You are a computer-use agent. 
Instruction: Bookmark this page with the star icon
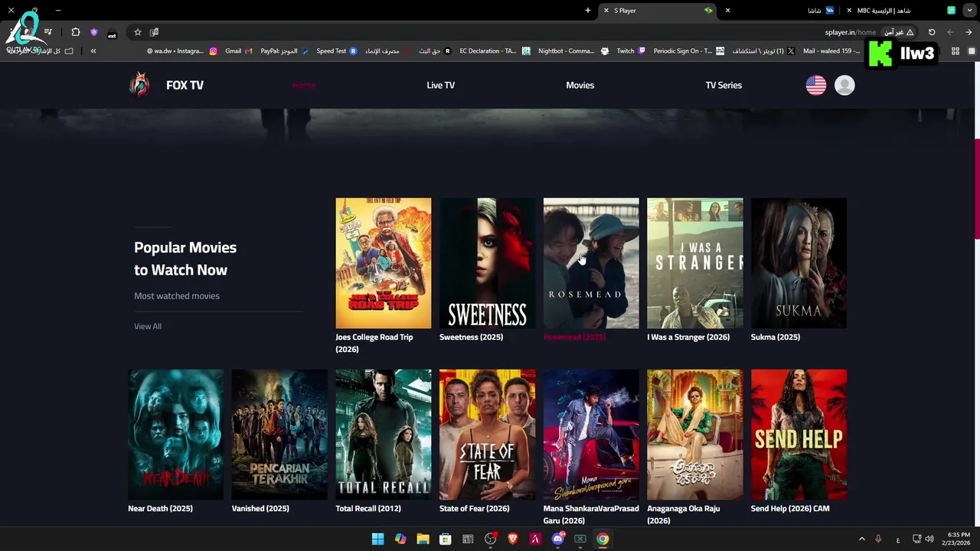[138, 32]
